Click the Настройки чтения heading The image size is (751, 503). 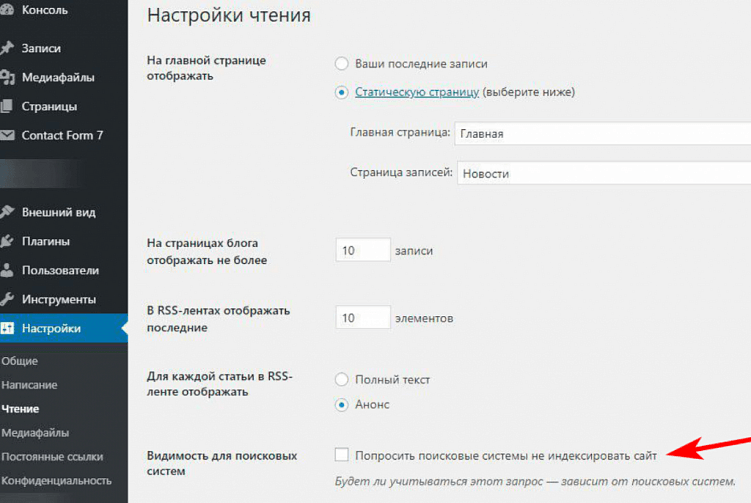(229, 15)
